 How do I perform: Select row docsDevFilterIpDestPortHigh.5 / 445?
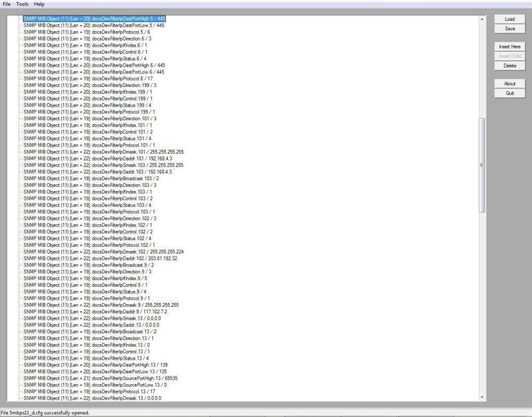pos(94,19)
